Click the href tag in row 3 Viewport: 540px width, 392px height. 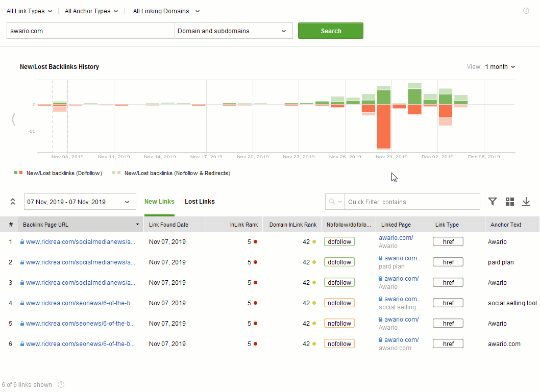tap(448, 282)
